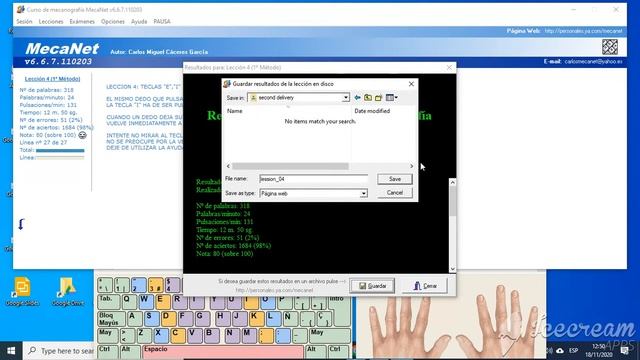
Task: Click the 'Type here to search' taskbar box
Action: click(x=59, y=351)
